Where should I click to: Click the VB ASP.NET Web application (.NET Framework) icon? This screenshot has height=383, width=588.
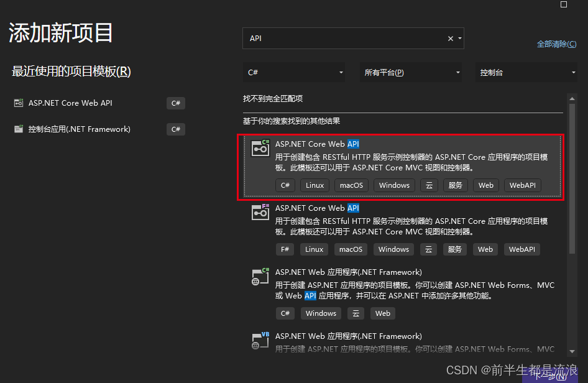pyautogui.click(x=260, y=340)
